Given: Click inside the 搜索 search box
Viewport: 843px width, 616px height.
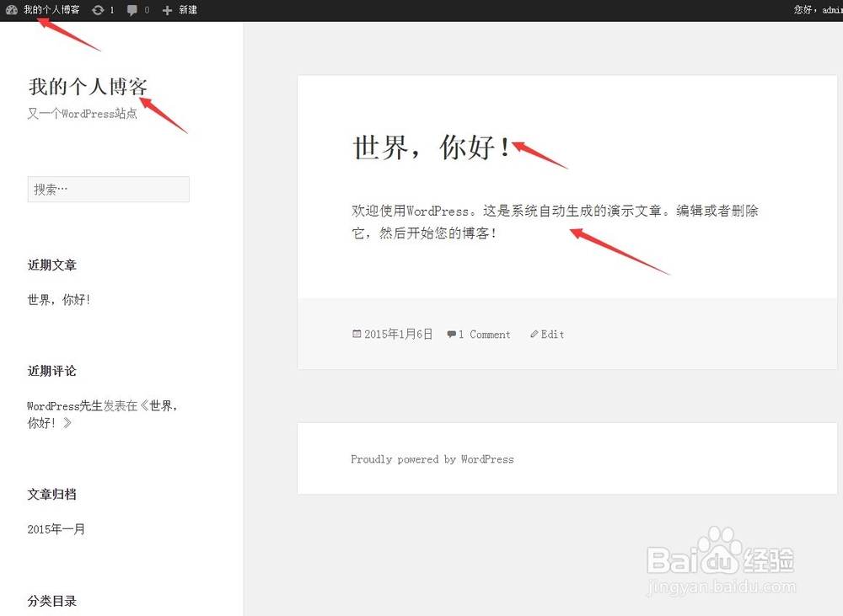Looking at the screenshot, I should pyautogui.click(x=108, y=189).
